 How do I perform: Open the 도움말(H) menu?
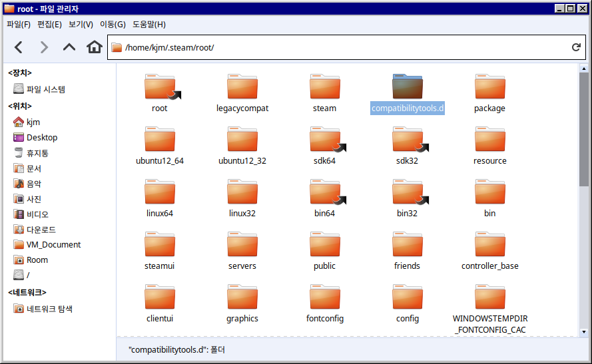[x=148, y=25]
